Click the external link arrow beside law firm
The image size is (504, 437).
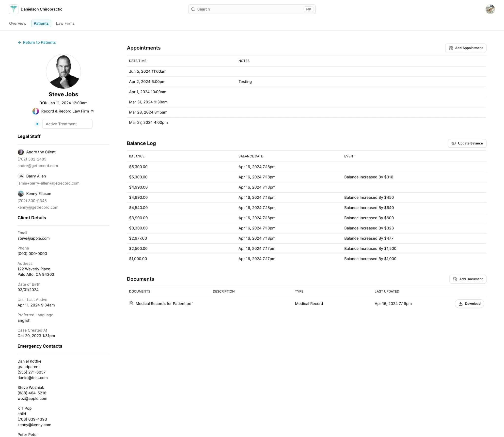[x=92, y=111]
